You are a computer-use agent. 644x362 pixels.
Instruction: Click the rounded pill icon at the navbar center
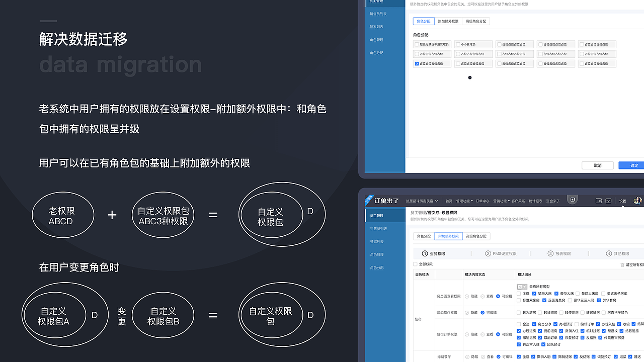tap(573, 200)
